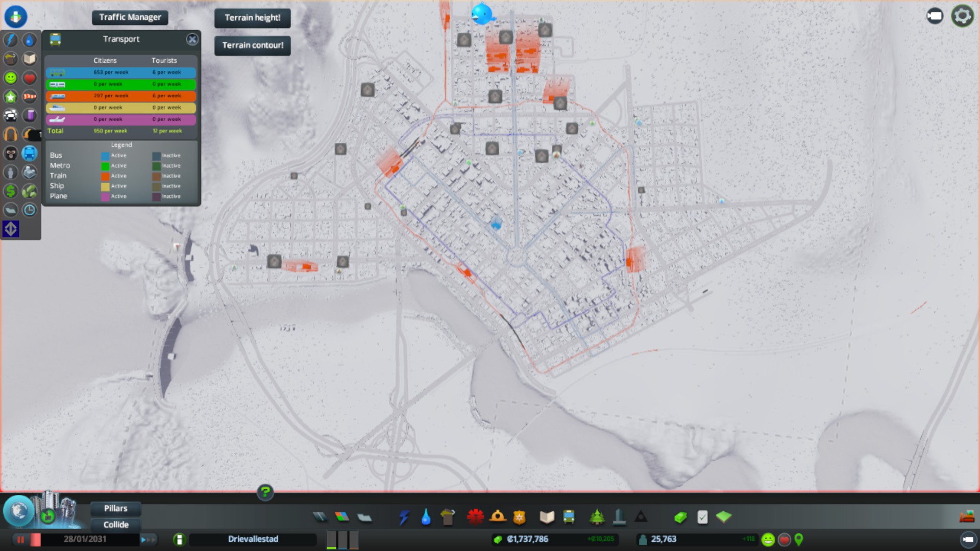
Task: Open the city info panel next to Drievallestad
Action: [179, 539]
